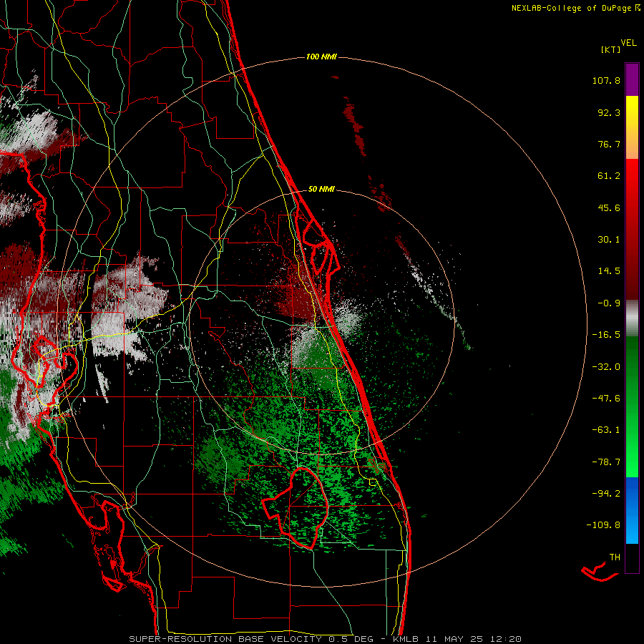Click the 50 NMI range ring label

coord(321,190)
